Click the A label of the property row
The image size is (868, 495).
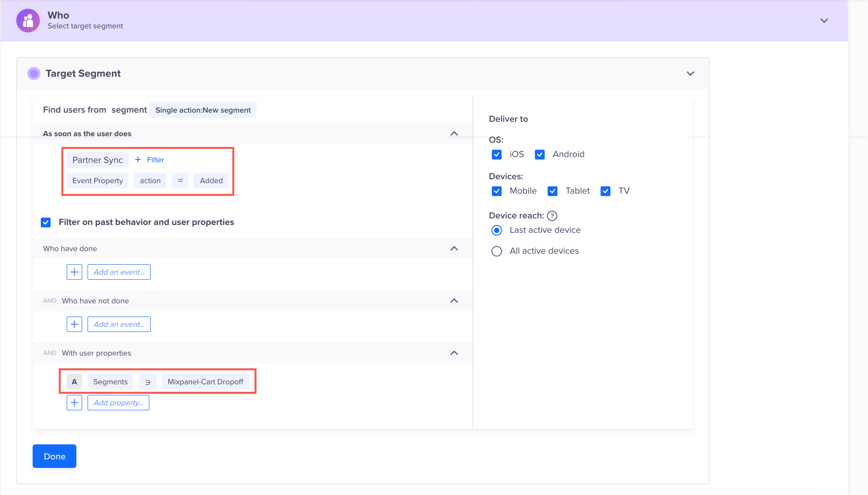tap(74, 382)
